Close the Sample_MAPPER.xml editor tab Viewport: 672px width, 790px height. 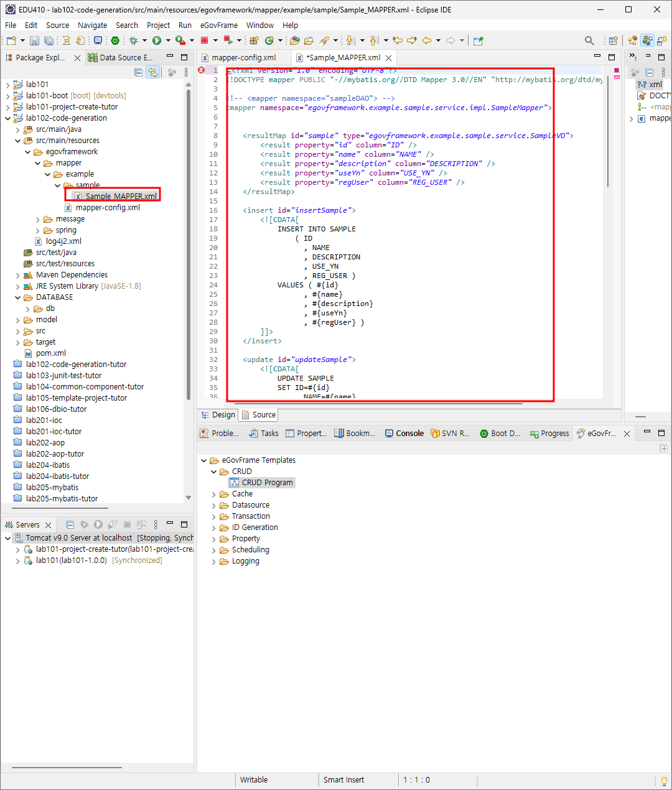pyautogui.click(x=389, y=58)
